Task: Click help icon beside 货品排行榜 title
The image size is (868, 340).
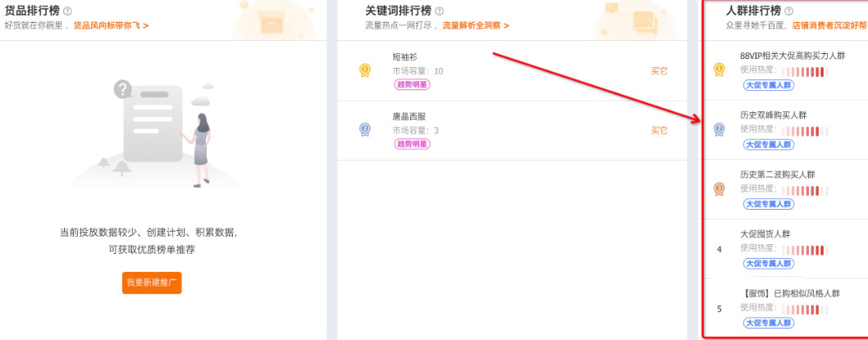Action: coord(67,11)
